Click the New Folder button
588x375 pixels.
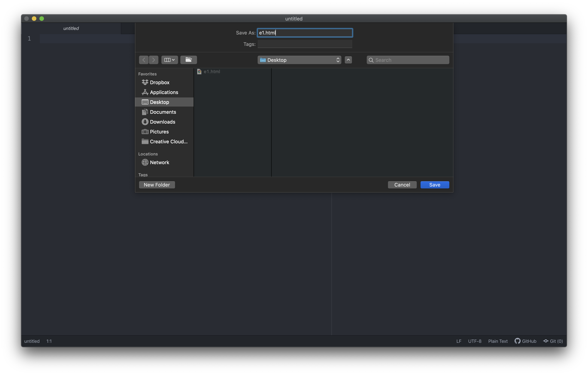[156, 184]
